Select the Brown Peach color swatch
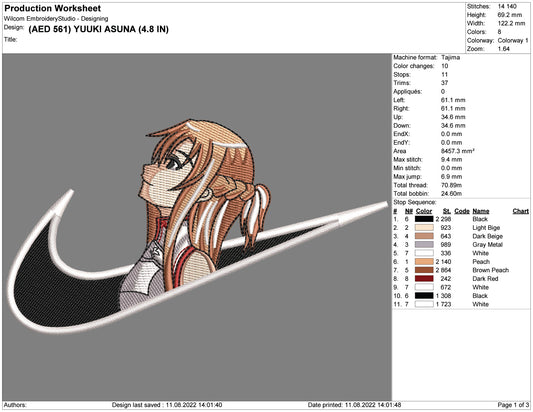Viewport: 533px width, 412px height. [424, 270]
